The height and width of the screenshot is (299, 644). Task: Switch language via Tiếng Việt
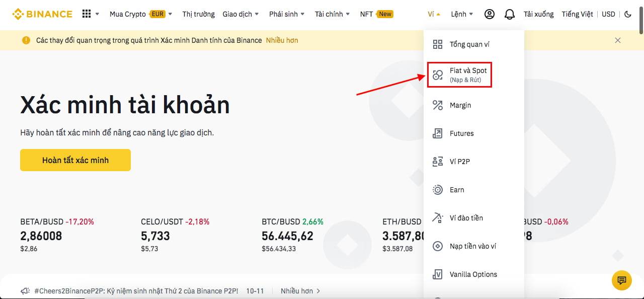578,14
